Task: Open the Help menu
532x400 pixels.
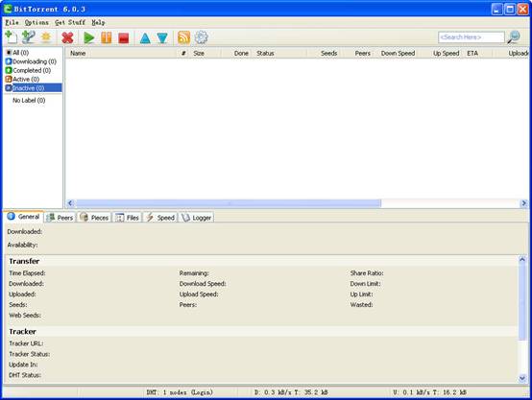Action: pyautogui.click(x=98, y=22)
